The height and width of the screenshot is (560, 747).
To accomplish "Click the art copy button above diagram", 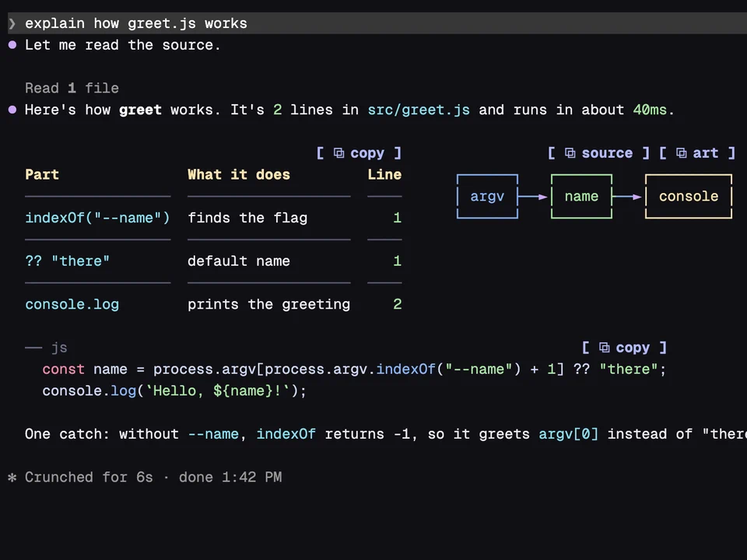I will coord(697,153).
